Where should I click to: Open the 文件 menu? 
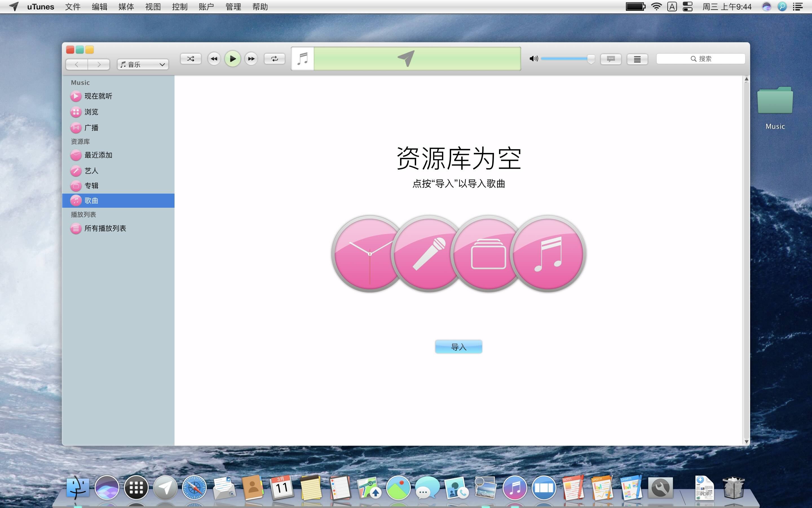point(73,7)
